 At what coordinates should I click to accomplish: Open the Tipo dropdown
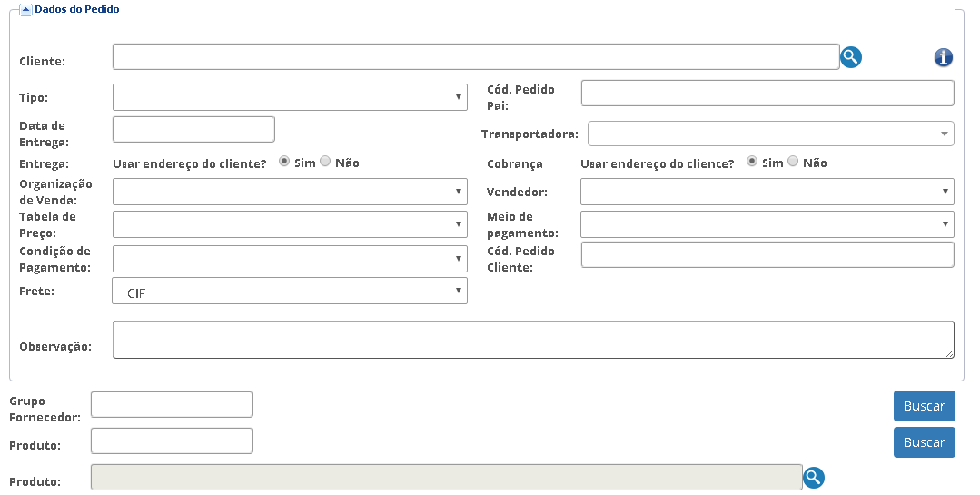[290, 97]
